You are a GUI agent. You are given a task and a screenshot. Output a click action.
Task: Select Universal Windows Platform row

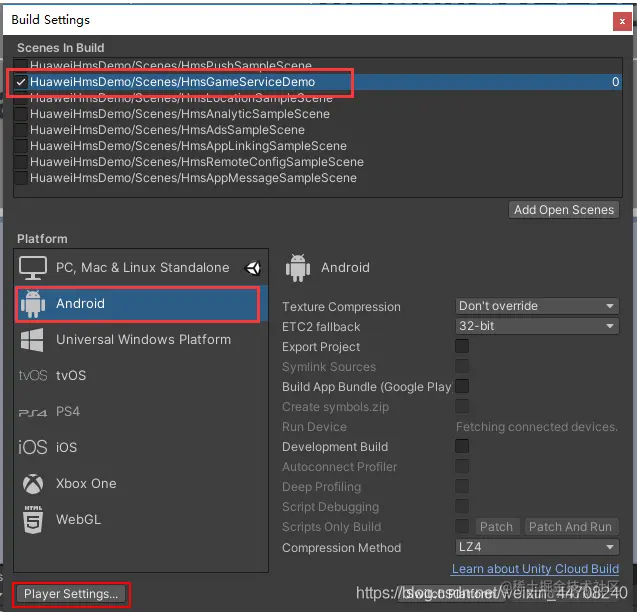coord(141,340)
